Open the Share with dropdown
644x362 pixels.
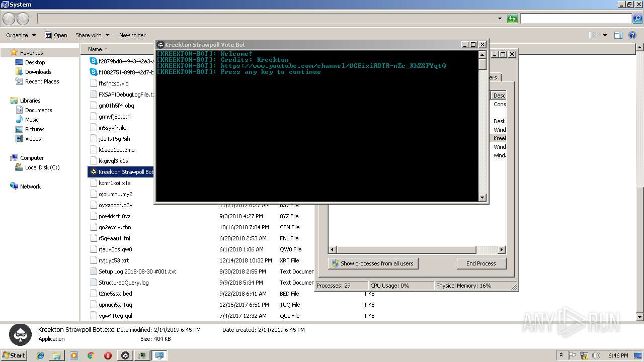(92, 35)
